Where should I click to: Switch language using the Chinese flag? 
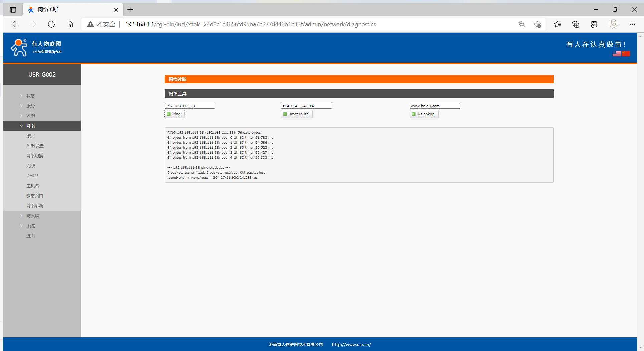(x=626, y=54)
